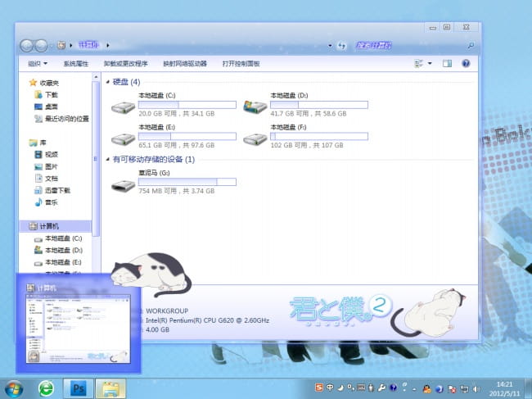The image size is (532, 399).
Task: Select the drive D: Windows disk icon
Action: point(255,107)
